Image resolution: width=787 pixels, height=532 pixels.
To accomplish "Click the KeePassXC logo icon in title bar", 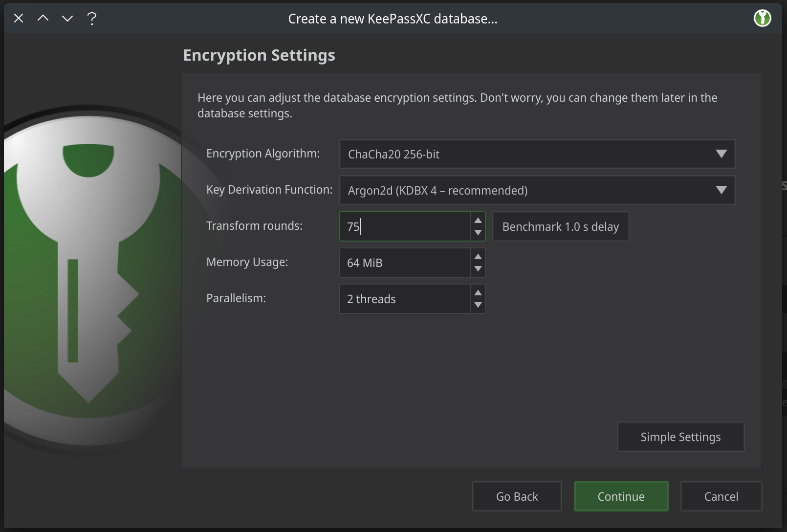I will (x=762, y=18).
